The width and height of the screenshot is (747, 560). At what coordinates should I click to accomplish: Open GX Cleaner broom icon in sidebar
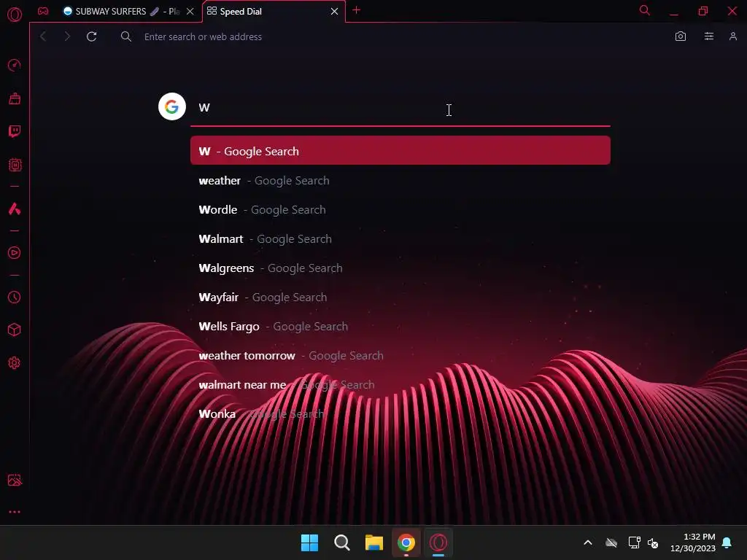pyautogui.click(x=15, y=98)
